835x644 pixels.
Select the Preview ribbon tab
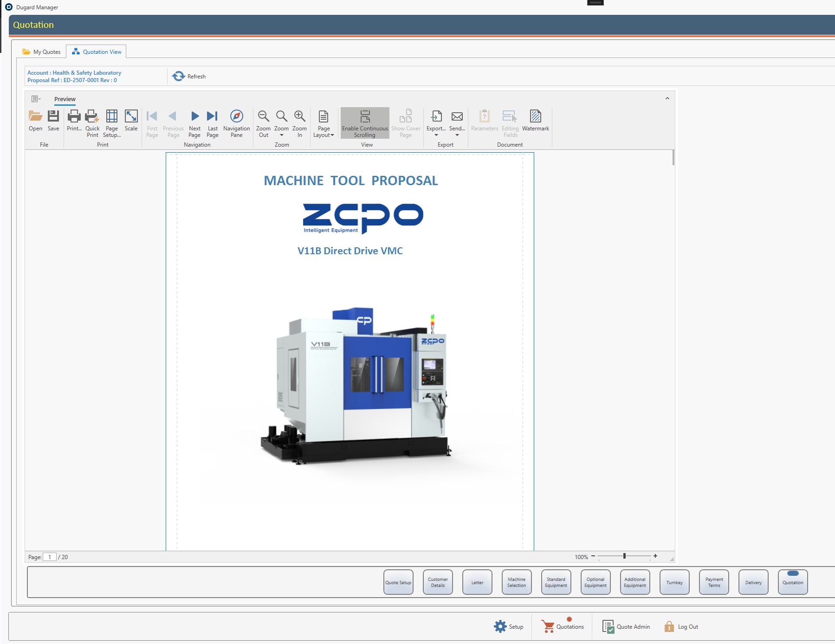coord(65,99)
